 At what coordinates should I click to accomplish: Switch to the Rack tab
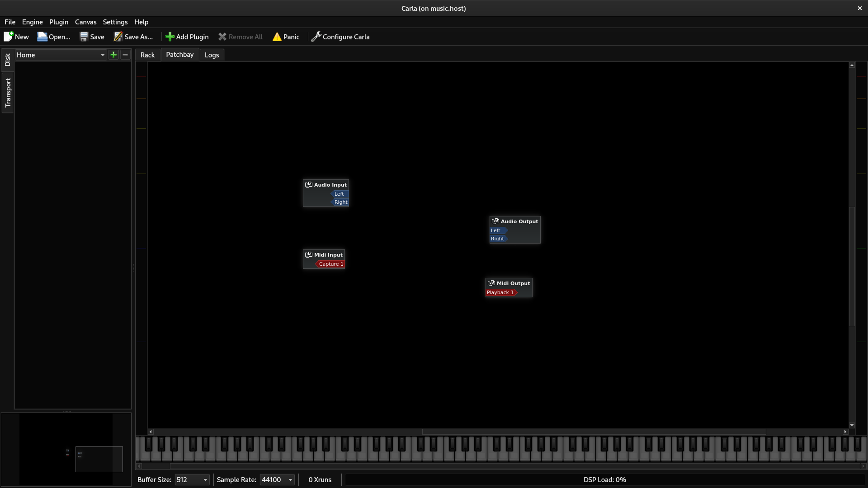click(147, 54)
